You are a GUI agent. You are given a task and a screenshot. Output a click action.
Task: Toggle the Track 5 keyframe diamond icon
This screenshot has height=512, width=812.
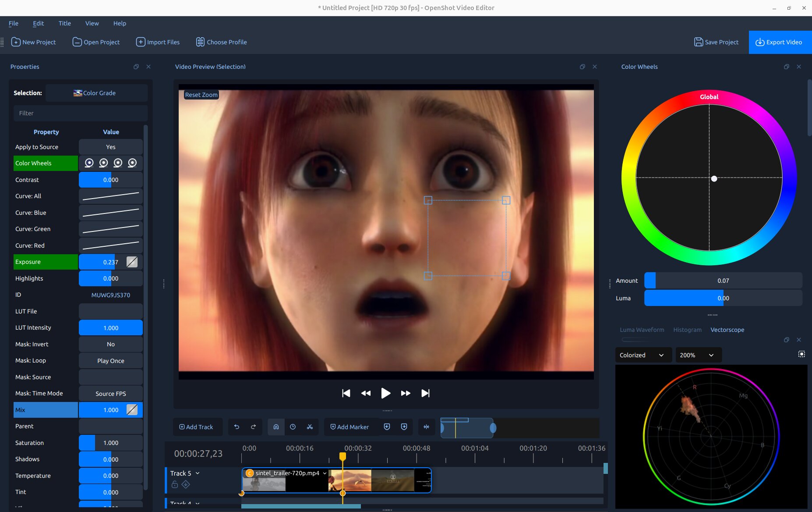186,484
